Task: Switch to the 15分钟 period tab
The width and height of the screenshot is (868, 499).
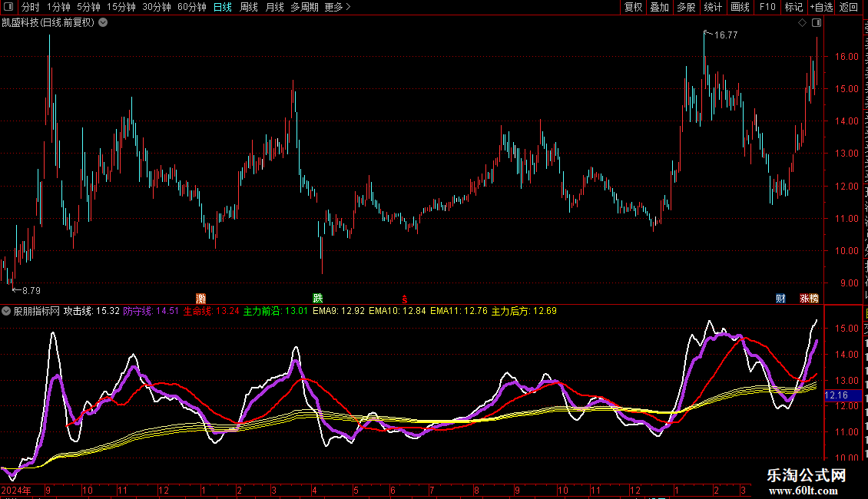Action: (121, 7)
